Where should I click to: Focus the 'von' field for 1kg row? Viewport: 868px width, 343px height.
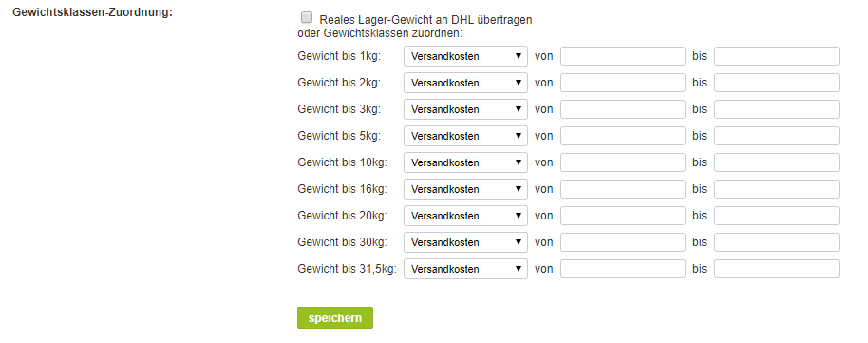pos(623,56)
